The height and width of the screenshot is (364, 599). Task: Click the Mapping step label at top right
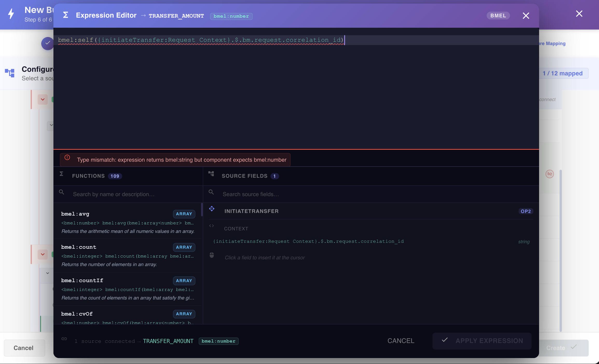[553, 44]
